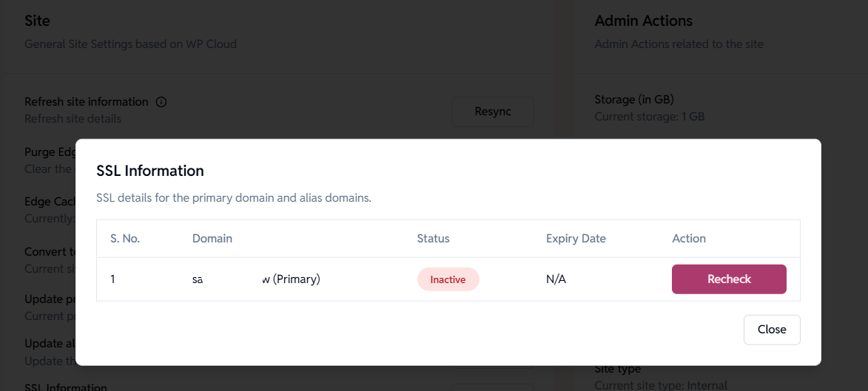Click the Status column header
Image resolution: width=868 pixels, height=391 pixels.
click(x=433, y=239)
